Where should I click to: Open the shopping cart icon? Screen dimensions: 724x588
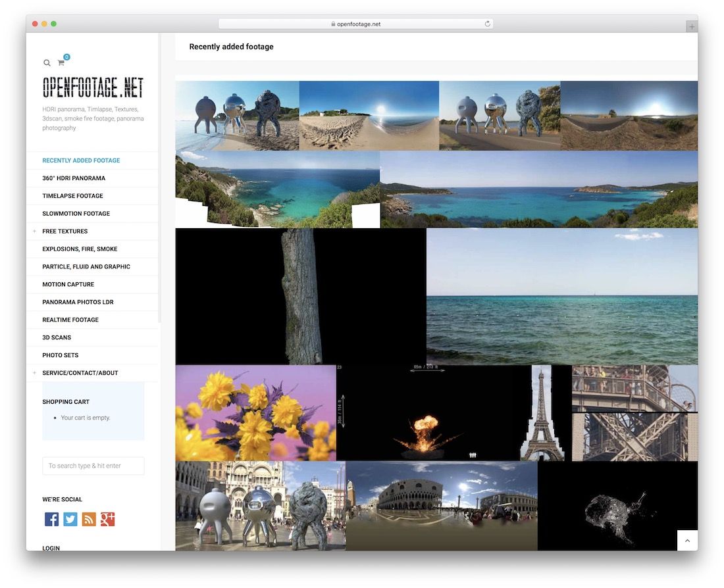(61, 62)
